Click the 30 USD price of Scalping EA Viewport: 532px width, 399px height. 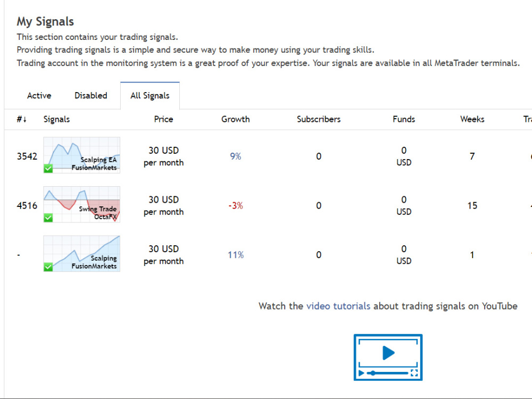pyautogui.click(x=163, y=156)
